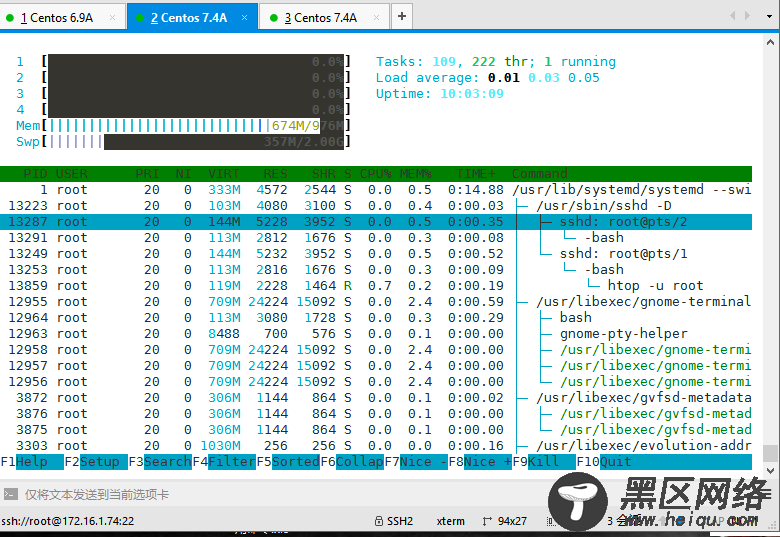Select the sshd: root@pts/2 row
780x537 pixels.
tap(376, 222)
